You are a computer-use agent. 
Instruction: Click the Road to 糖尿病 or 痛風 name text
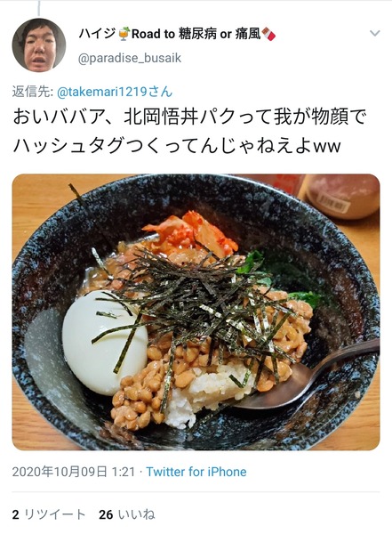click(x=196, y=34)
